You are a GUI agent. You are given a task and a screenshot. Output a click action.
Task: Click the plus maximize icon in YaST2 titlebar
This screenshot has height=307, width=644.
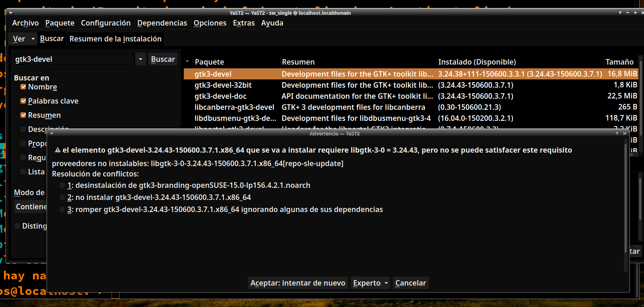(635, 13)
